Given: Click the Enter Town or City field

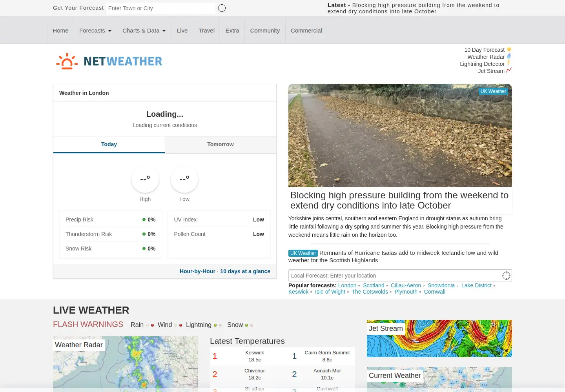Looking at the screenshot, I should pos(161,8).
